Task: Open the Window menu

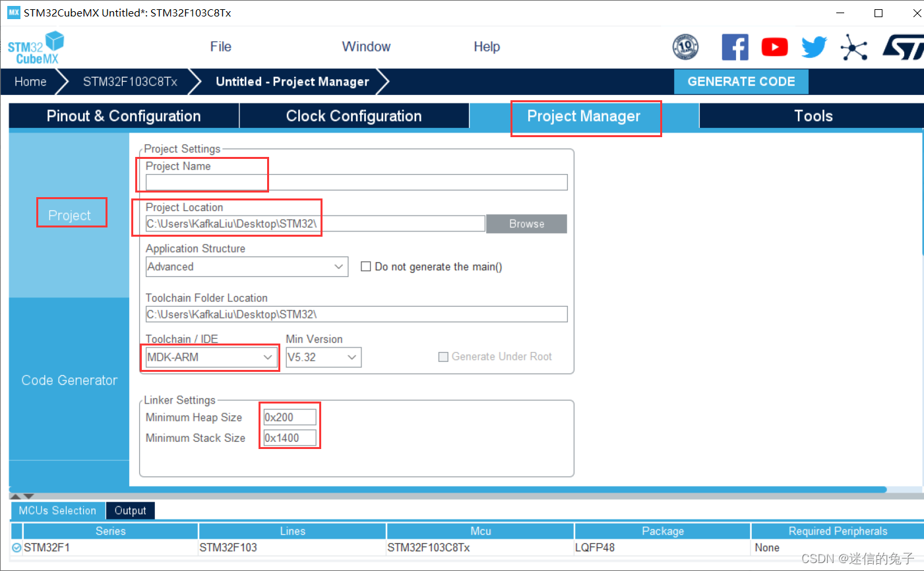Action: click(x=366, y=47)
